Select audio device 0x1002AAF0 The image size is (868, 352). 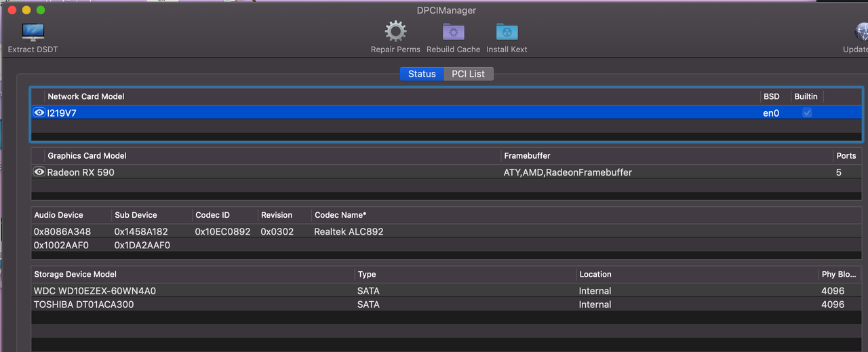coord(61,245)
